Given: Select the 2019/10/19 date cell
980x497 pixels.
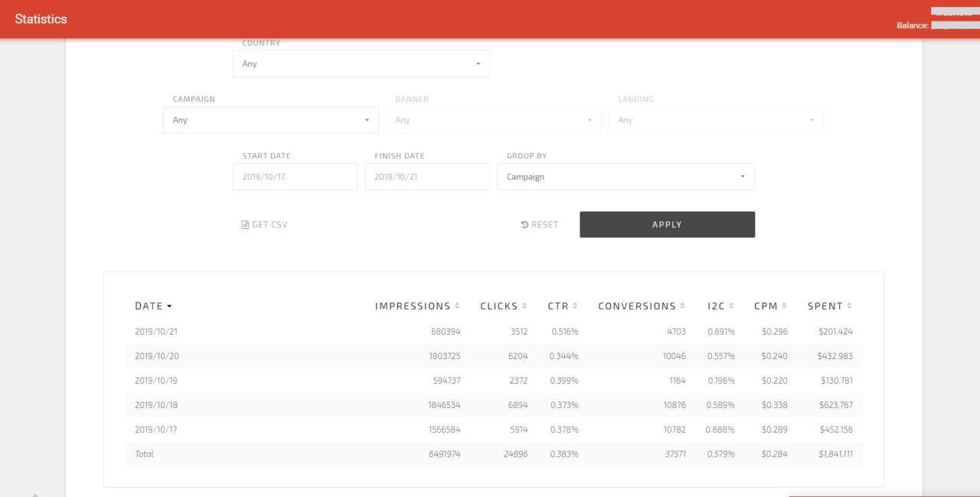Looking at the screenshot, I should click(156, 381).
